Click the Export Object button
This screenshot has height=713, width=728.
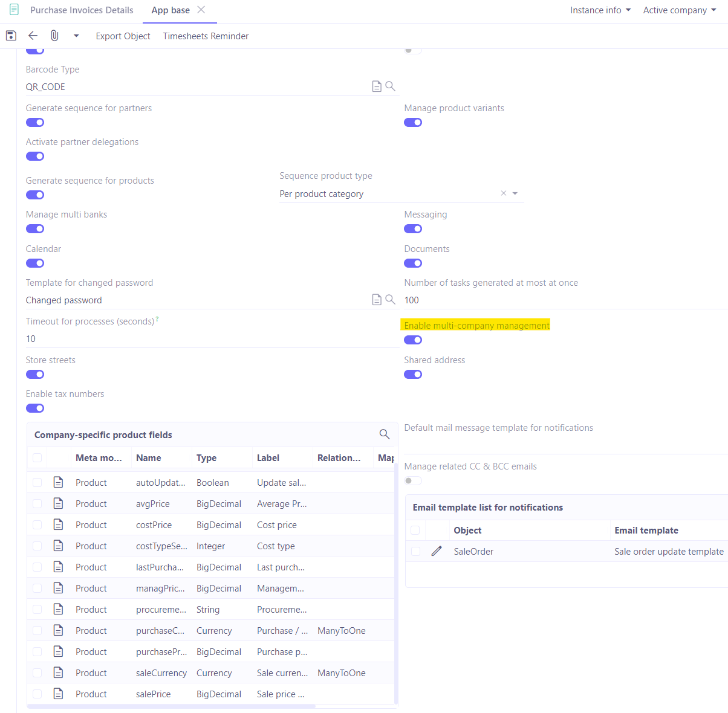[x=123, y=36]
